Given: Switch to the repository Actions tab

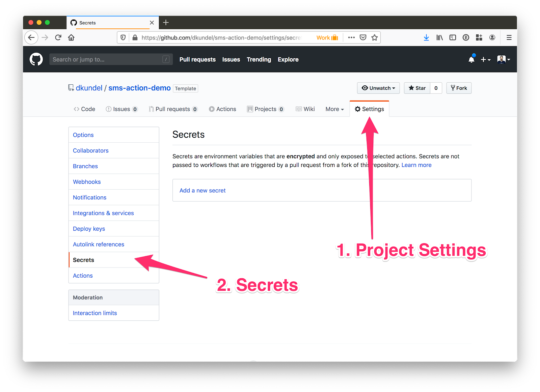Looking at the screenshot, I should (222, 109).
